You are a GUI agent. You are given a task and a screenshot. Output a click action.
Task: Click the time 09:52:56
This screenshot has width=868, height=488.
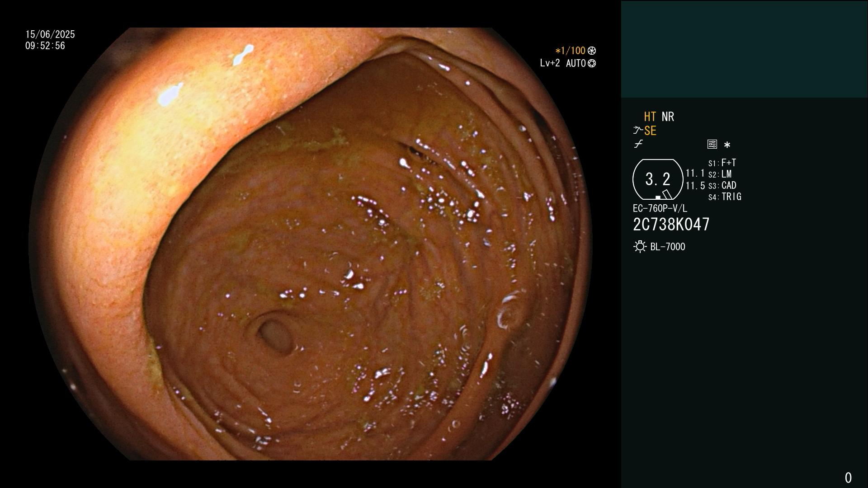tap(45, 46)
